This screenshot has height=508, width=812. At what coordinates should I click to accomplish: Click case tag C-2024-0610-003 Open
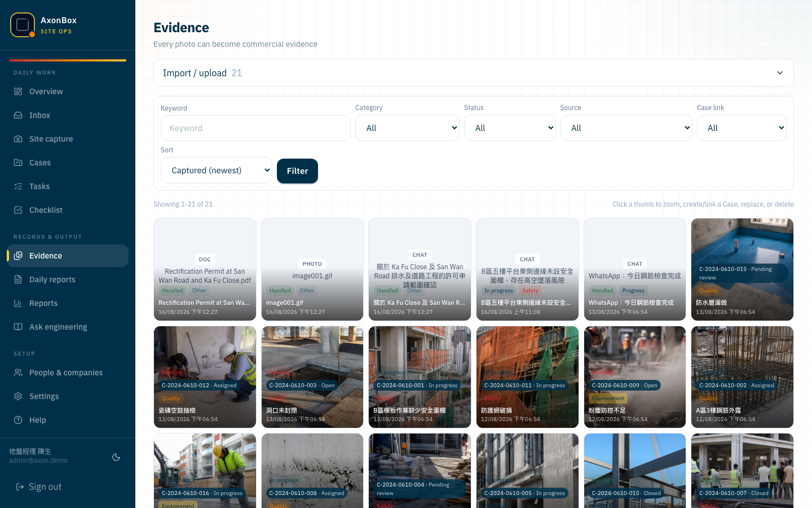pyautogui.click(x=302, y=386)
